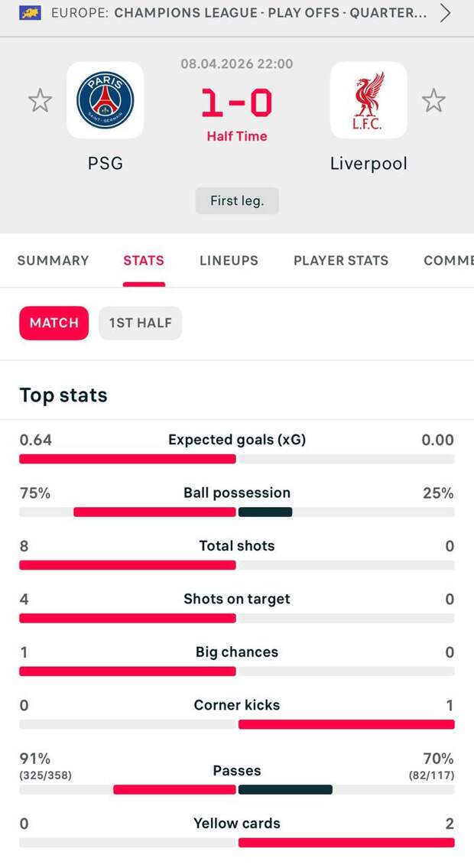Switch to the Lineups tab
This screenshot has width=474, height=868.
click(229, 261)
